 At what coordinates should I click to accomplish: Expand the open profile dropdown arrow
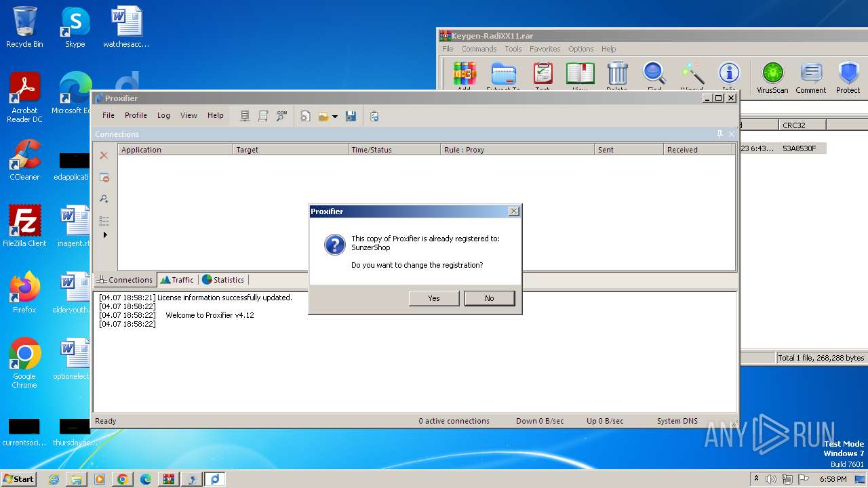[334, 117]
